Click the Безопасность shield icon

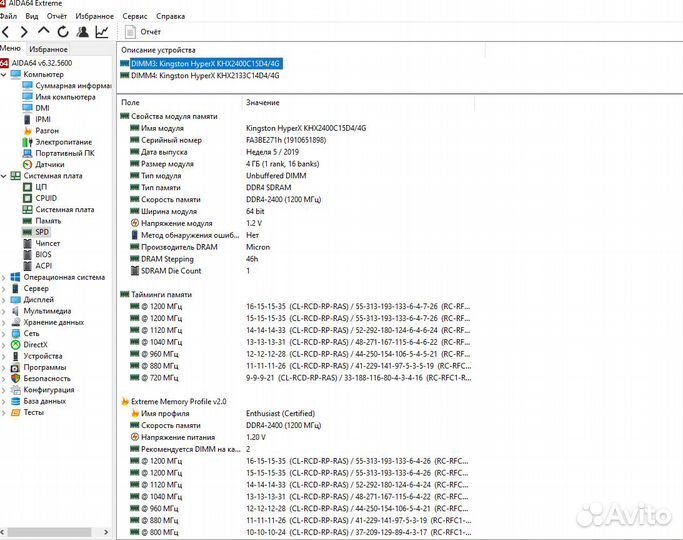point(15,379)
